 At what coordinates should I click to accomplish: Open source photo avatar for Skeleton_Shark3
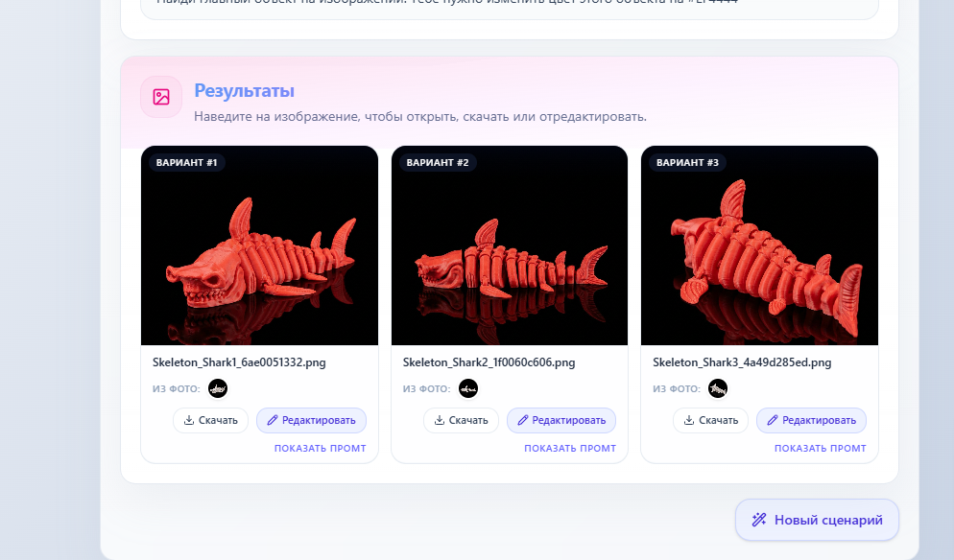[718, 388]
